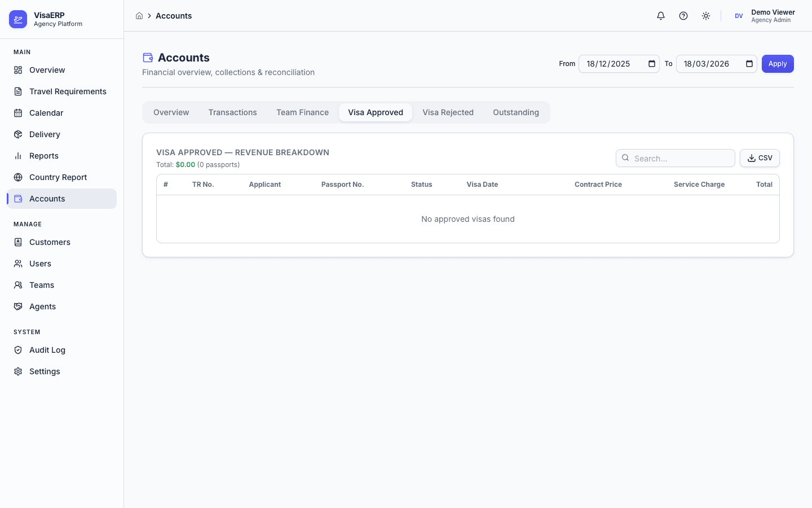Image resolution: width=812 pixels, height=508 pixels.
Task: Click the VisaERP logo icon
Action: [18, 19]
